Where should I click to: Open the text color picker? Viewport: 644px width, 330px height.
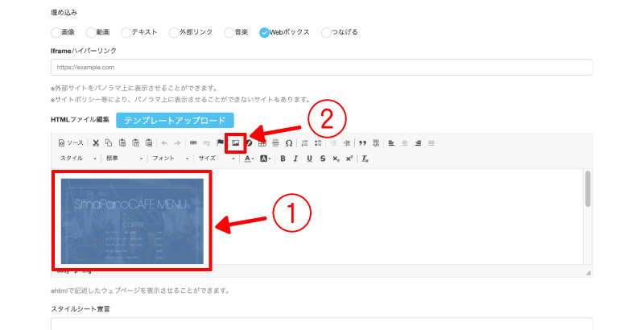(x=249, y=159)
